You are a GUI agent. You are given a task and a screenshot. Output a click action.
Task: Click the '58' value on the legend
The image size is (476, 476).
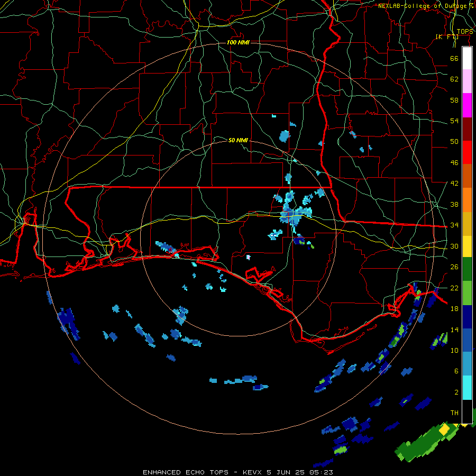click(x=454, y=100)
